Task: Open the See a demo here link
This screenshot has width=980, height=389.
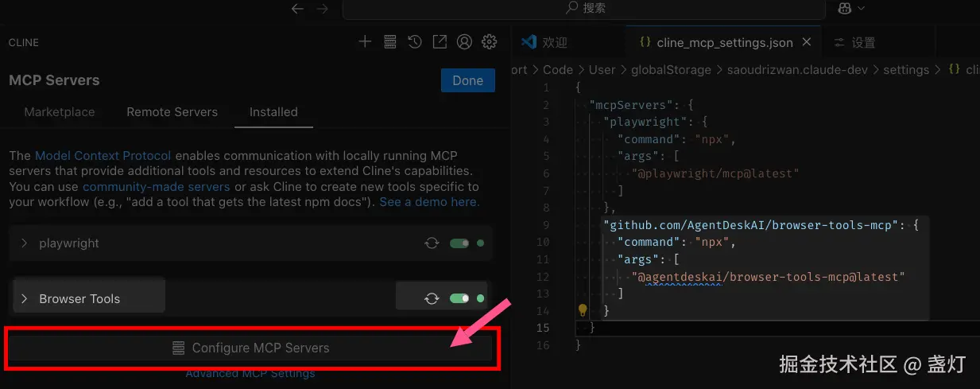Action: pos(429,202)
